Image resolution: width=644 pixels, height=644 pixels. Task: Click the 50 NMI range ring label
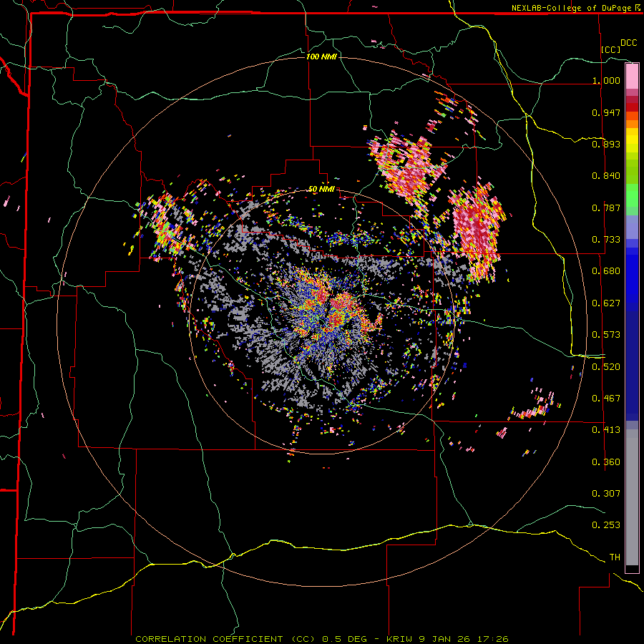pos(321,190)
